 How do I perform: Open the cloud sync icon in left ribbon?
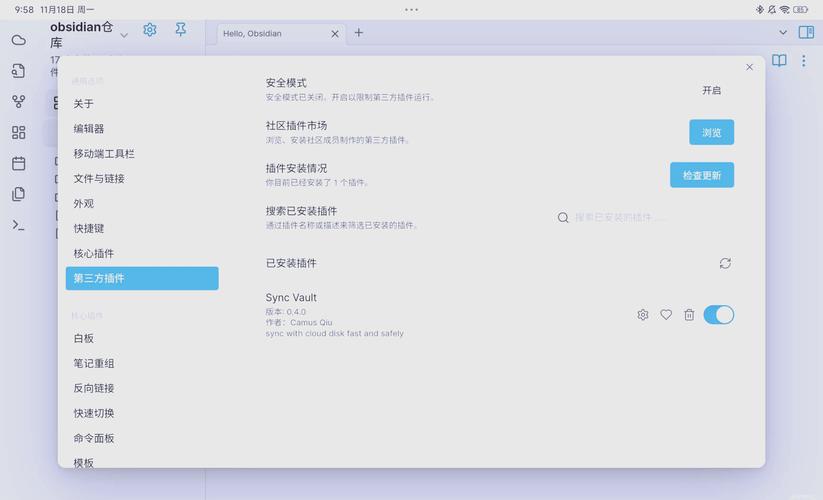coord(18,40)
